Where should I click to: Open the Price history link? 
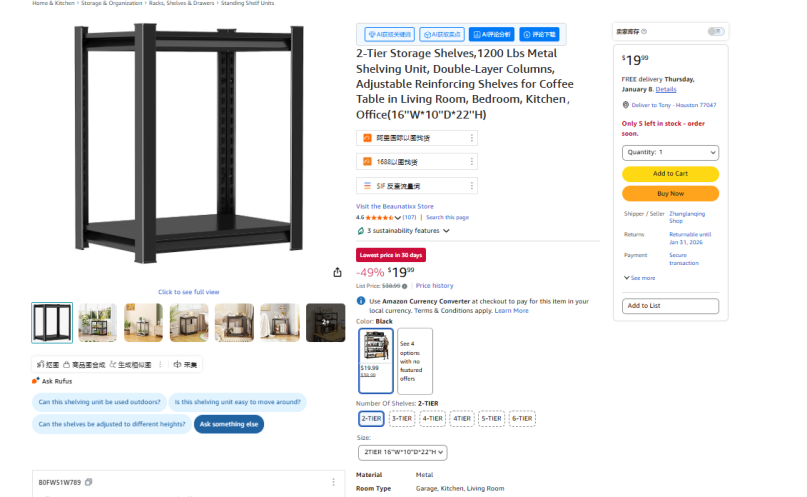point(434,286)
